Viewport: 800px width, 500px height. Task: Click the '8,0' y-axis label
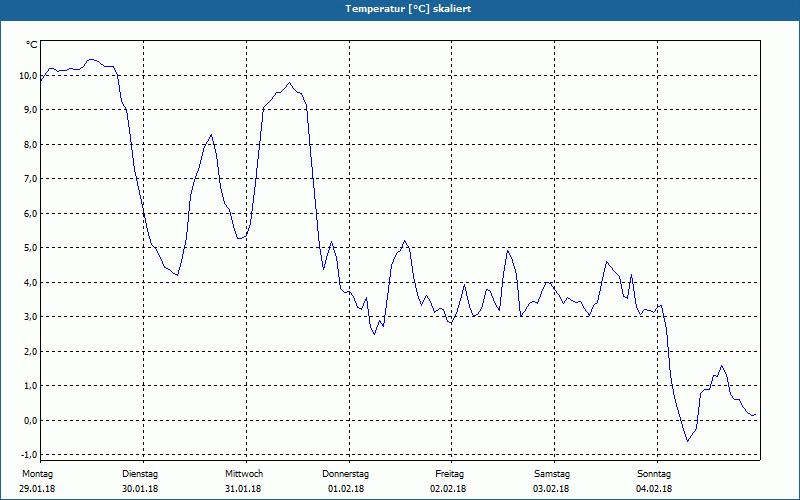[x=30, y=144]
